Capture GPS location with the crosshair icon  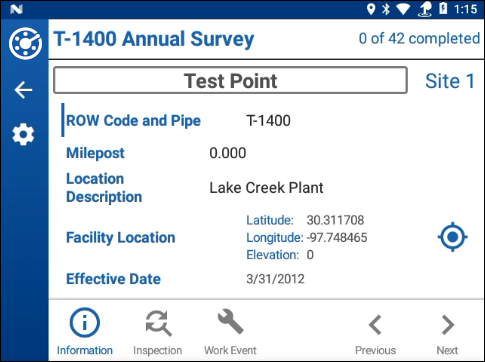452,237
